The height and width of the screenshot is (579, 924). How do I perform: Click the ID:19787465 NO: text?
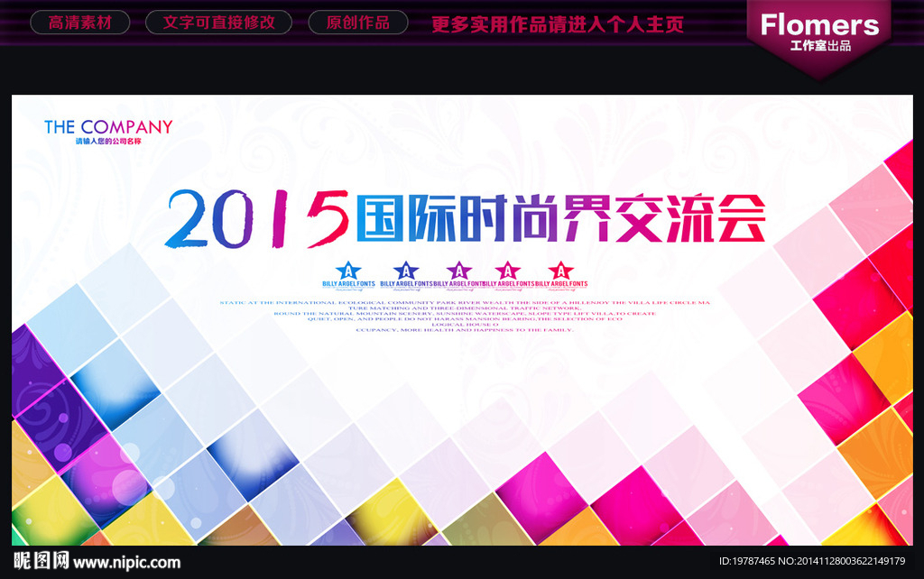point(812,561)
